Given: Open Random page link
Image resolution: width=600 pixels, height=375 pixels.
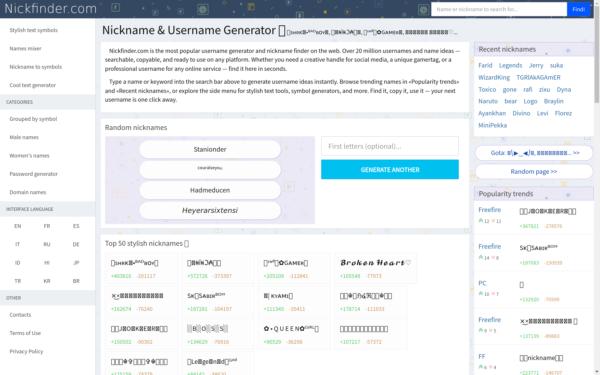Looking at the screenshot, I should click(x=534, y=171).
